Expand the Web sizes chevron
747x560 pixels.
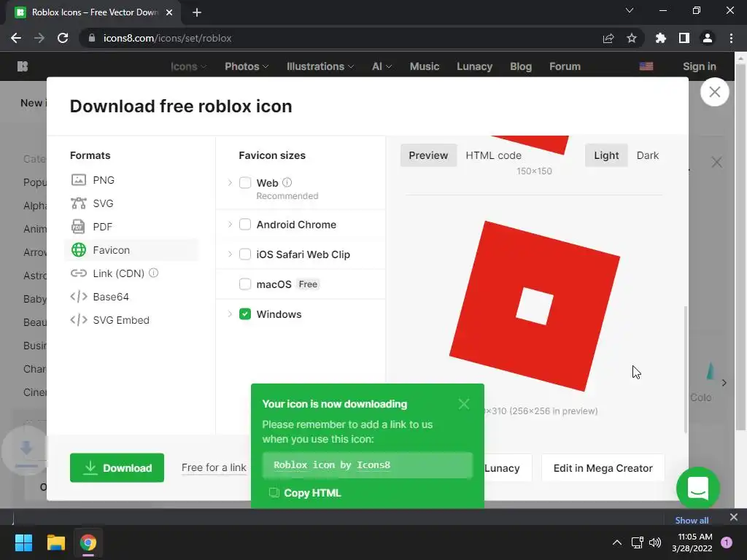230,183
